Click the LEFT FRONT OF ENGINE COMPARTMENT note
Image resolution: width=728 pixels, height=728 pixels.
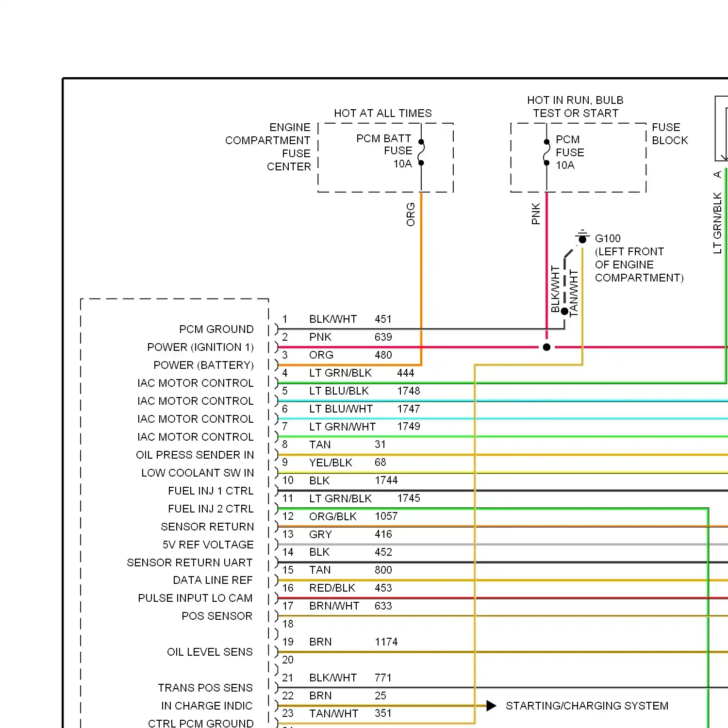click(x=639, y=265)
